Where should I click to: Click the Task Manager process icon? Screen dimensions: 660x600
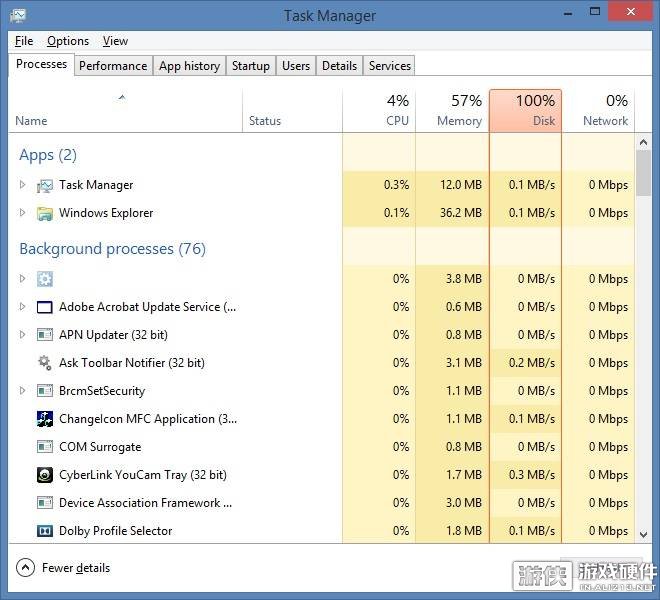pyautogui.click(x=45, y=185)
